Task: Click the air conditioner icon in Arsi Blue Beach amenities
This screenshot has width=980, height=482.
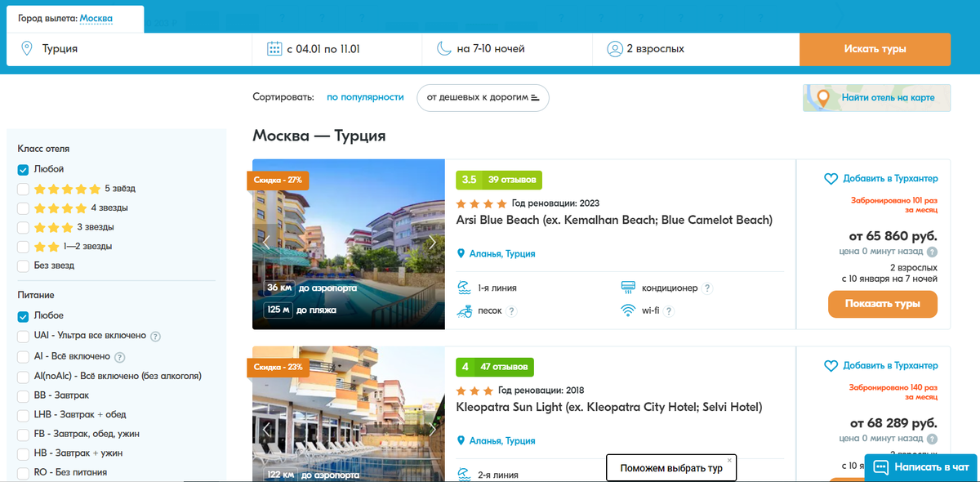Action: coord(628,288)
